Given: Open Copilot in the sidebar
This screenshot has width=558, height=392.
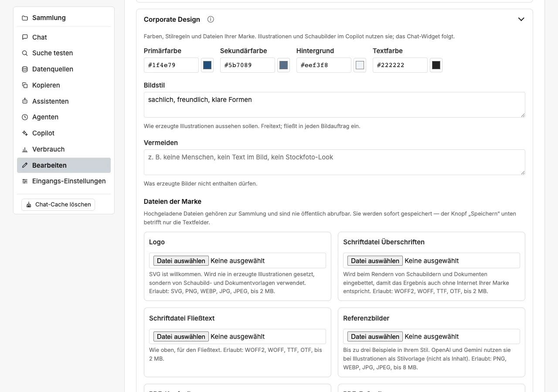Looking at the screenshot, I should tap(64, 133).
